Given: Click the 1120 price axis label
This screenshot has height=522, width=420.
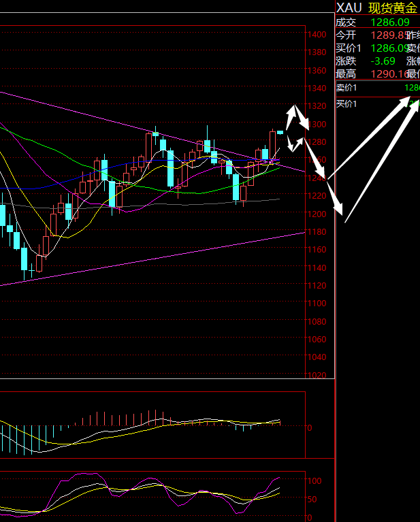Looking at the screenshot, I should click(x=317, y=286).
